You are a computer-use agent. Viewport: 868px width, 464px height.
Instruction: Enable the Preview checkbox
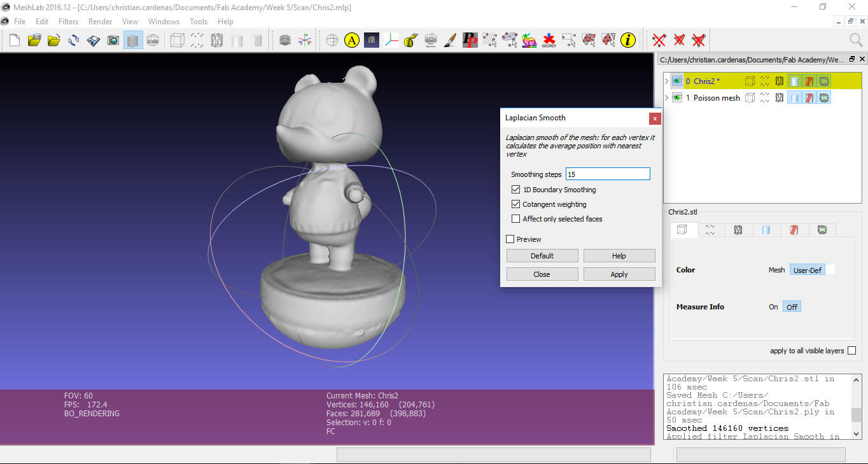coord(510,239)
